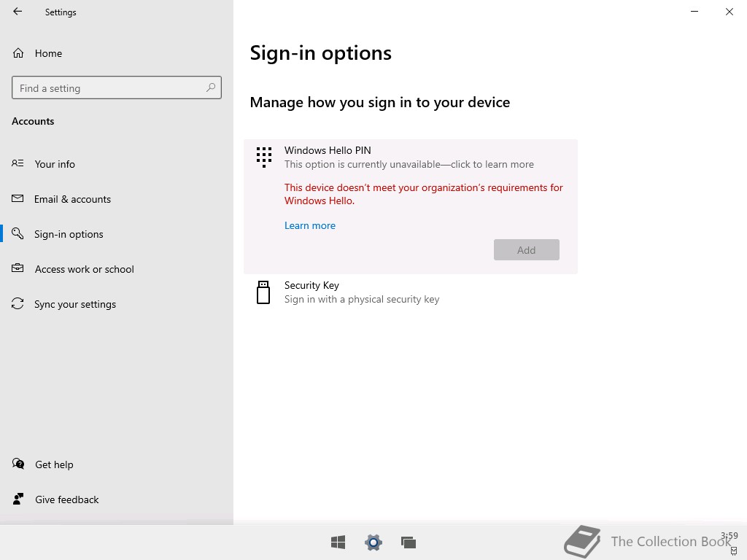Open the Windows Start button on taskbar

pyautogui.click(x=338, y=542)
